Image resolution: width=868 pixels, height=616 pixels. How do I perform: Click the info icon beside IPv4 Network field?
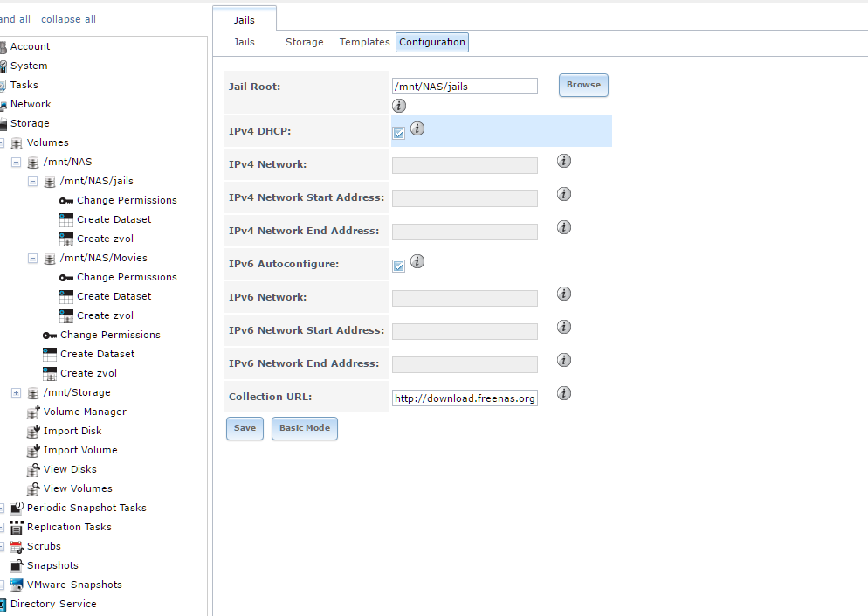[564, 161]
